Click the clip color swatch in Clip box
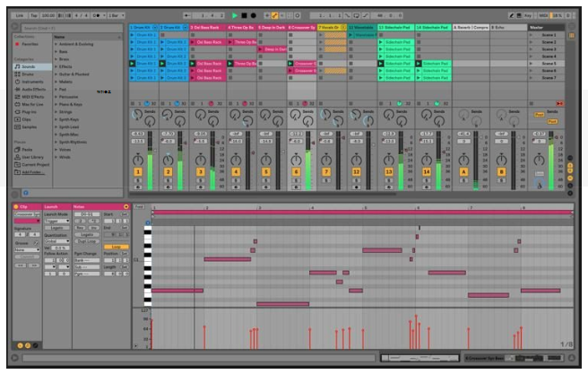This screenshot has height=374, width=588. tap(24, 221)
